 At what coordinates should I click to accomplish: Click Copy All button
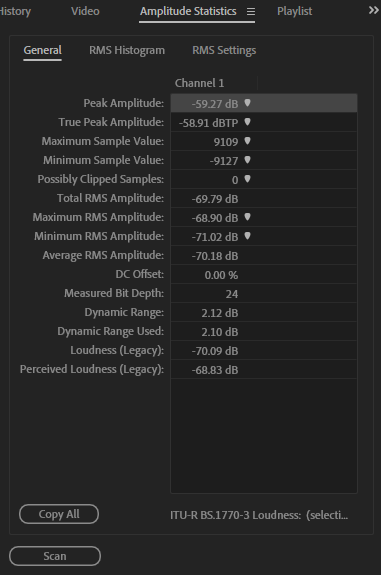coord(59,514)
